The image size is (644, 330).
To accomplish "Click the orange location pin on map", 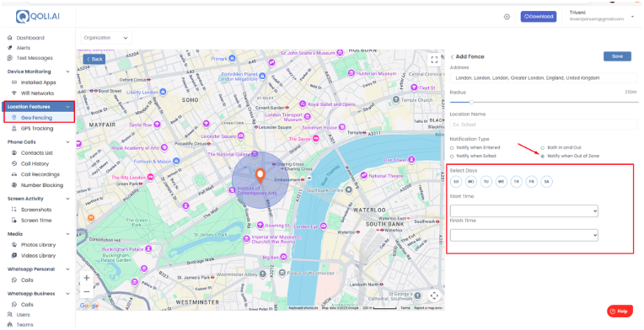I will 260,175.
